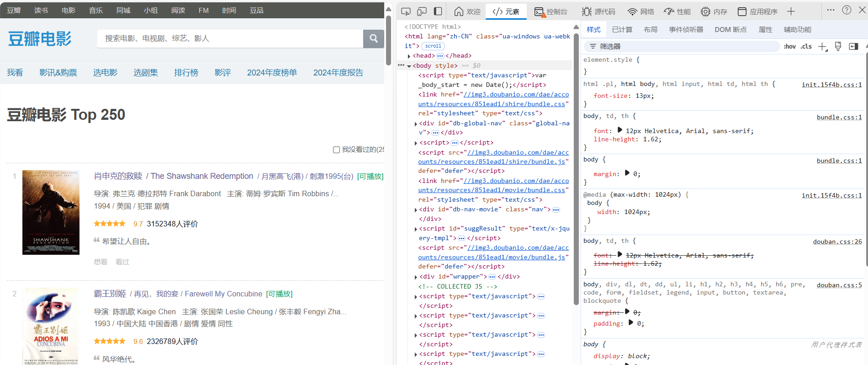Click the movie search input box

coord(230,38)
